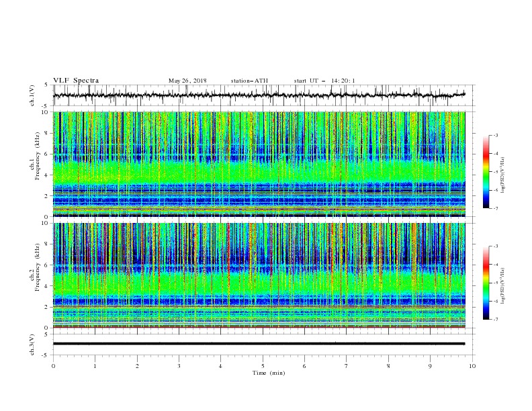Click the "station=ATH" header label
532x411 pixels.
[249, 81]
